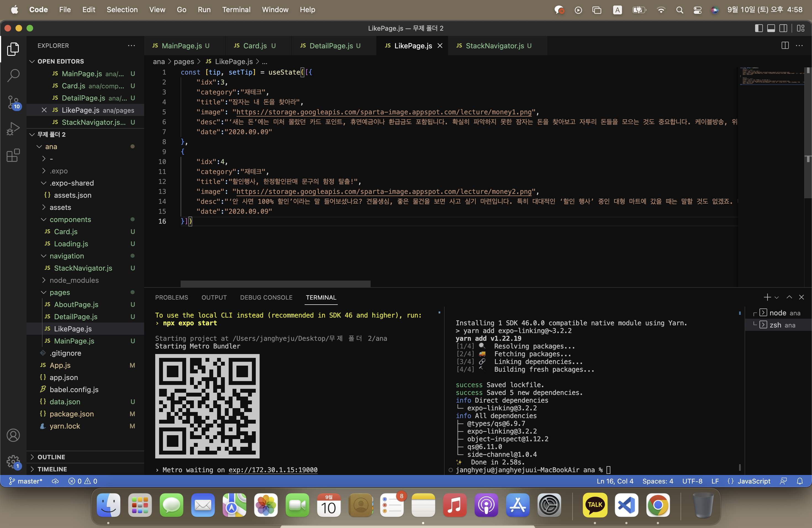Switch to the Card.js editor tab
The height and width of the screenshot is (528, 812).
click(258, 46)
